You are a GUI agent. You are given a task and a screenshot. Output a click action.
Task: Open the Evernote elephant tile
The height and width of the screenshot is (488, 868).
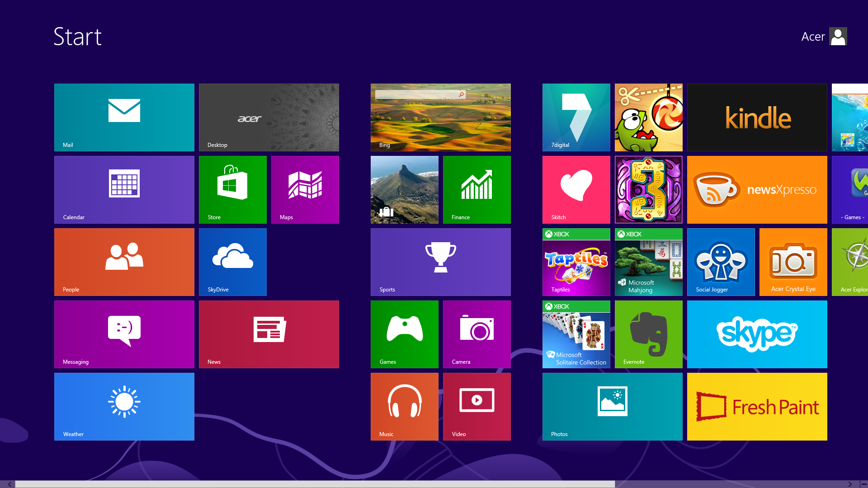(649, 334)
